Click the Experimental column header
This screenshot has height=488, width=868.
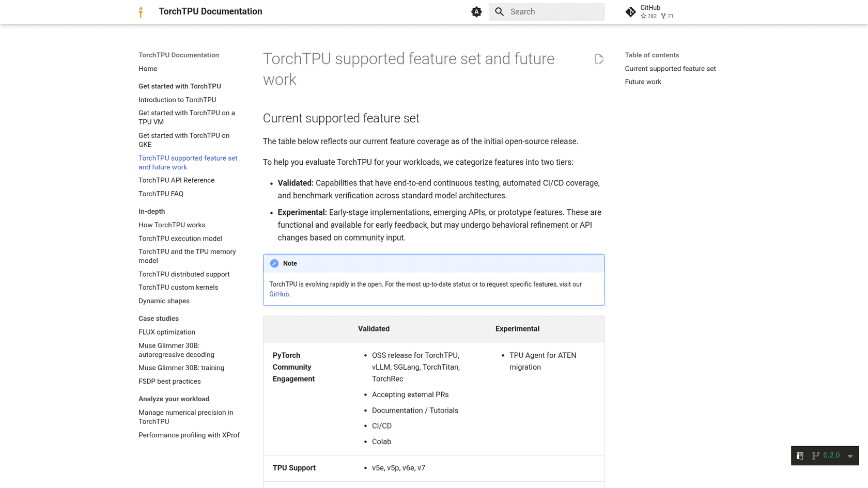click(x=517, y=329)
